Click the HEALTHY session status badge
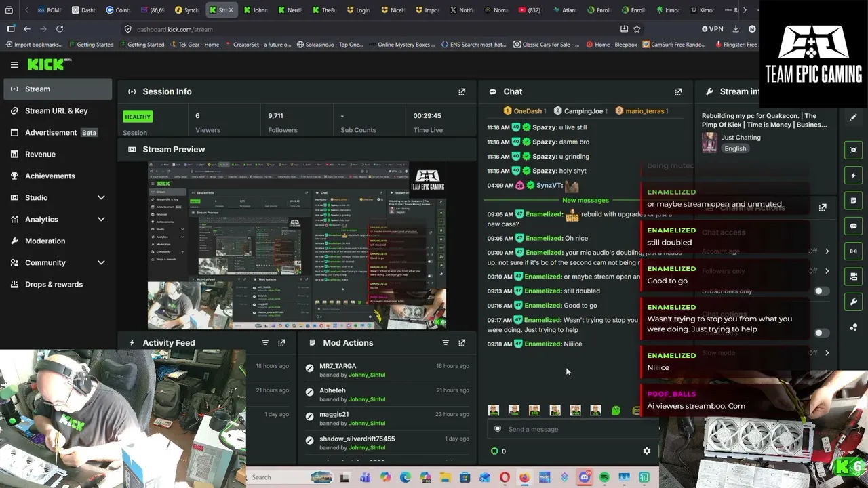 click(138, 117)
